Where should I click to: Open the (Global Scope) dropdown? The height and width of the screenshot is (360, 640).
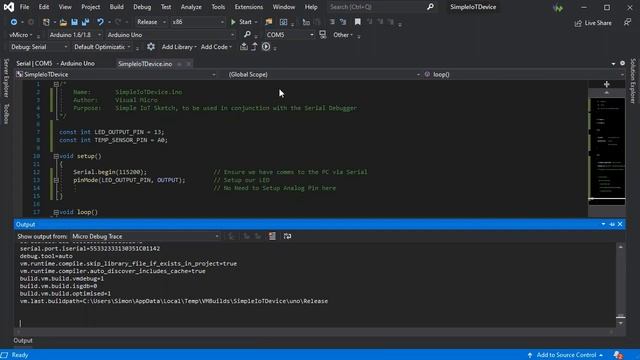[x=324, y=75]
